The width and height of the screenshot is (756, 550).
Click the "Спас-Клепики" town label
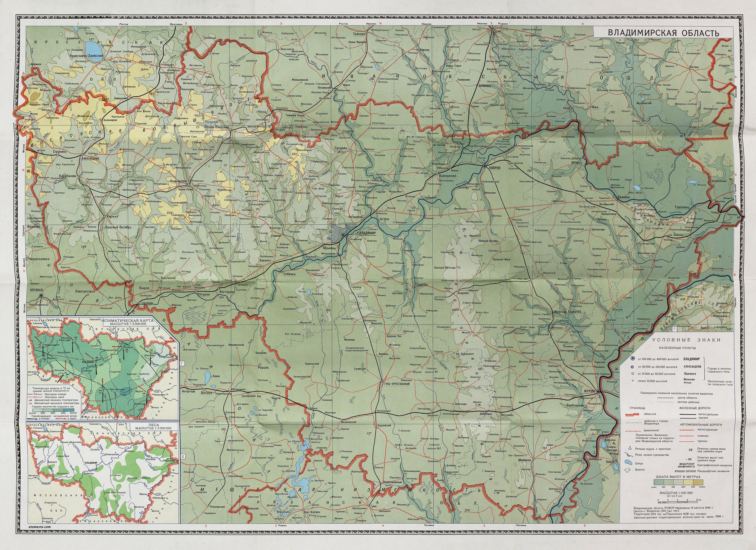click(312, 512)
